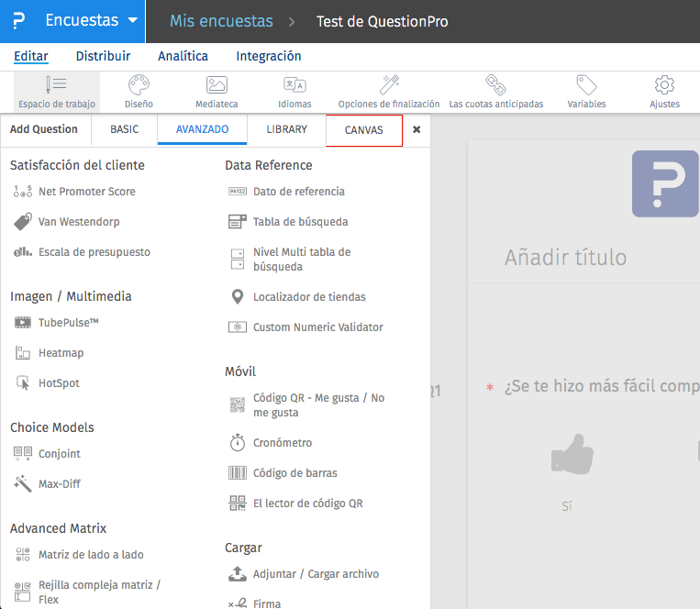Select the thumbs up Sí answer

[572, 456]
